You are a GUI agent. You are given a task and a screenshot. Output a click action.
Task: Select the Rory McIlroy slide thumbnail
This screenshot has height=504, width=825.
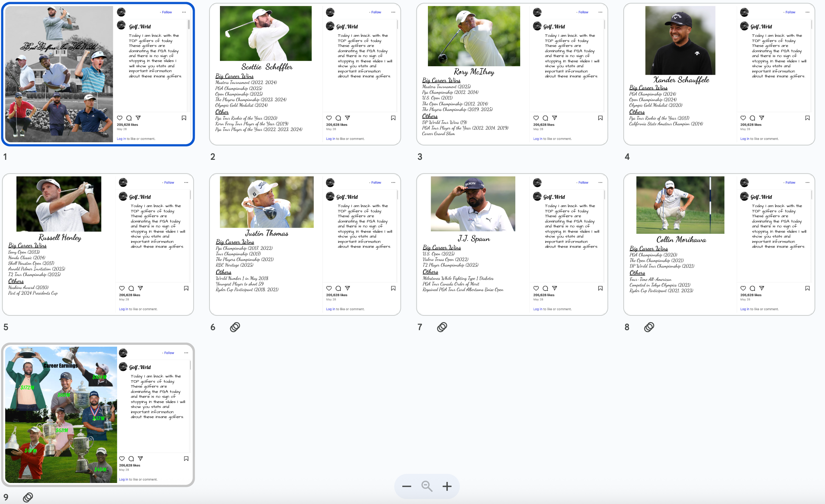click(x=512, y=74)
